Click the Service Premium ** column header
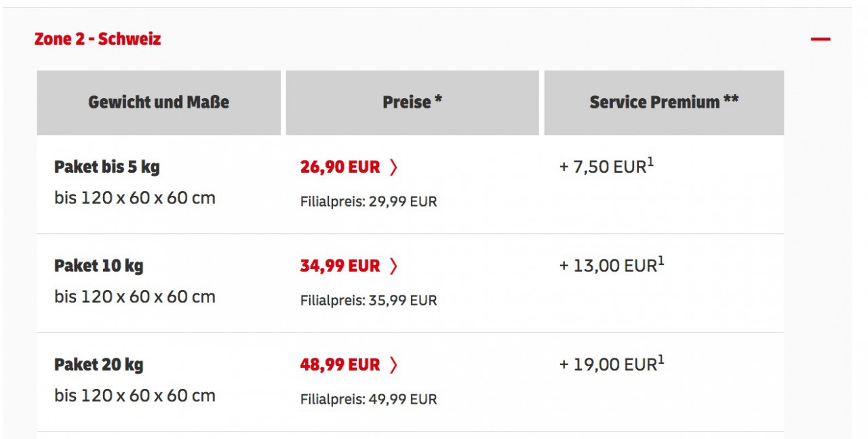Viewport: 868px width, 439px height. (664, 102)
